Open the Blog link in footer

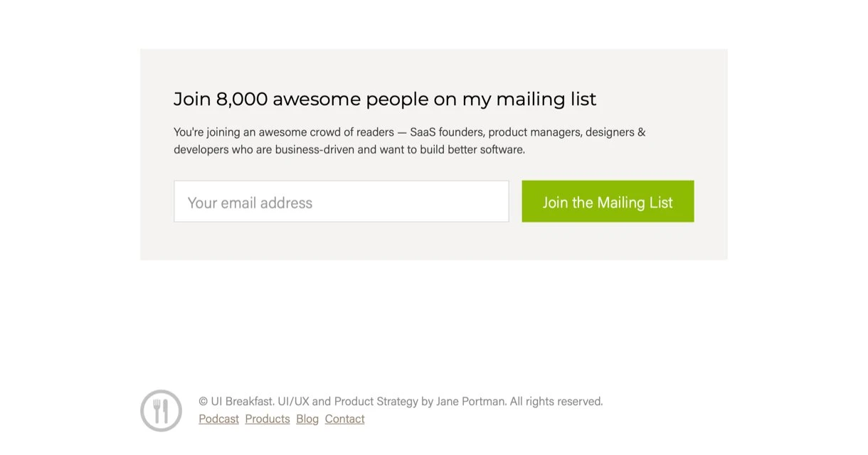click(x=307, y=419)
